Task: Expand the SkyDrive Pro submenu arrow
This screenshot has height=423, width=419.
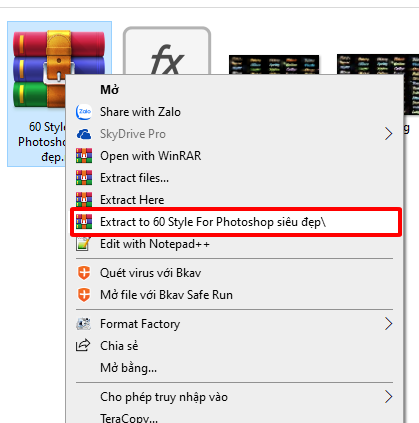Action: 388,134
